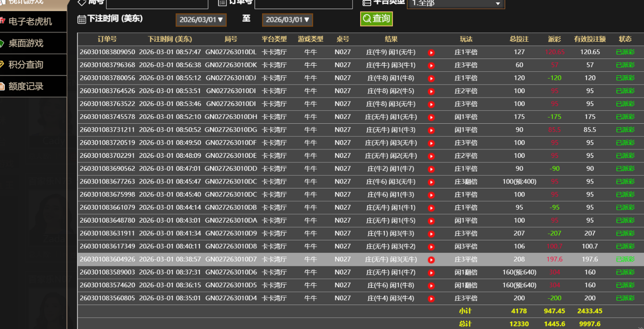Play replay for round GN027263010D9
Image resolution: width=644 pixels, height=329 pixels.
pyautogui.click(x=431, y=234)
